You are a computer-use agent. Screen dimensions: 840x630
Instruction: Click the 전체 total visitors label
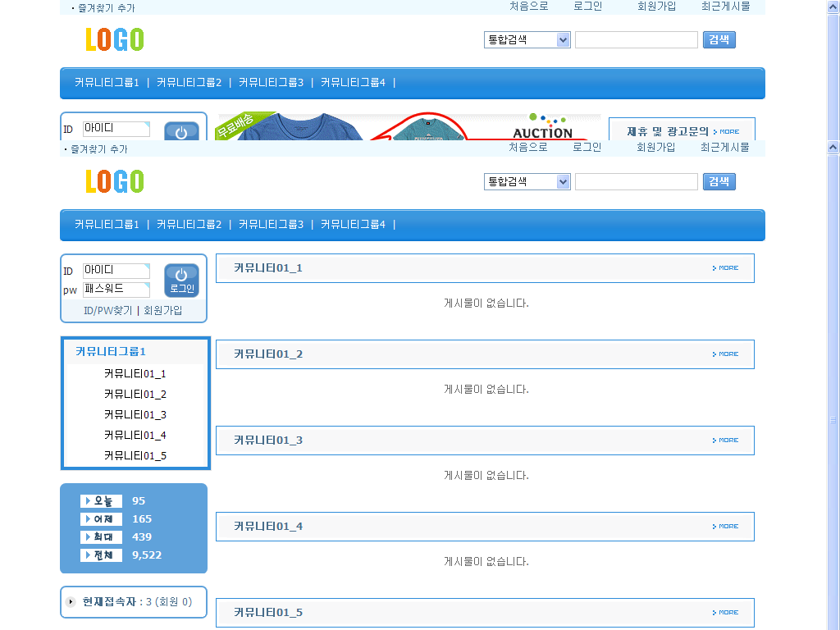[x=102, y=555]
